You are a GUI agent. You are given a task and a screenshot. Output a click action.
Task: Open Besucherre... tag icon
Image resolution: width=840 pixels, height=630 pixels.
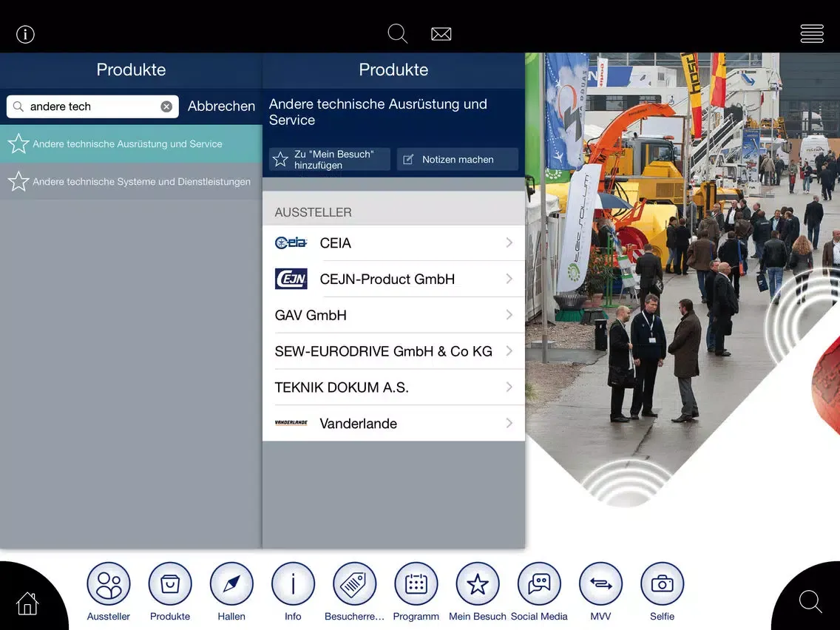coord(355,584)
